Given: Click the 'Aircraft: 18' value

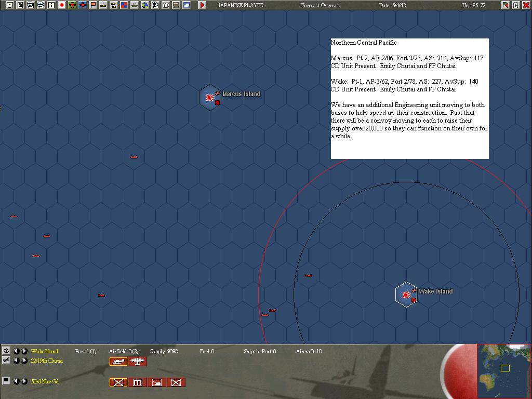Looking at the screenshot, I should point(309,351).
